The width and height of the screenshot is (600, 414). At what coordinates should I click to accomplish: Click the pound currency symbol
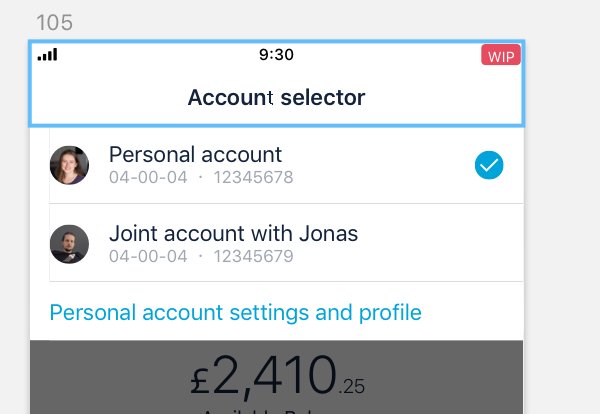pyautogui.click(x=201, y=380)
